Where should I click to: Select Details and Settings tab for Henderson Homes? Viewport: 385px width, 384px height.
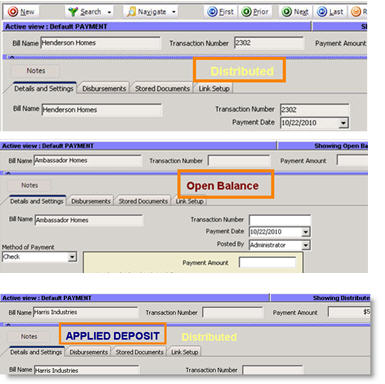click(44, 88)
